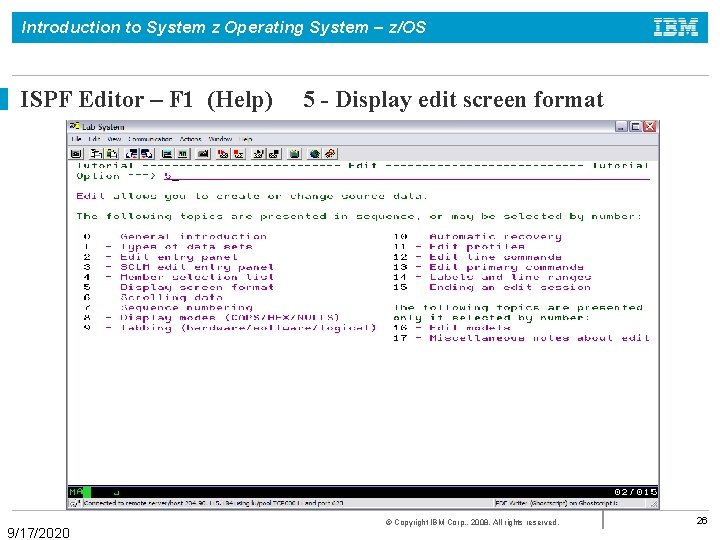720x540 pixels.
Task: Click topic 8 Display modes (CAPS/HEX/NULLS)
Action: (212, 317)
